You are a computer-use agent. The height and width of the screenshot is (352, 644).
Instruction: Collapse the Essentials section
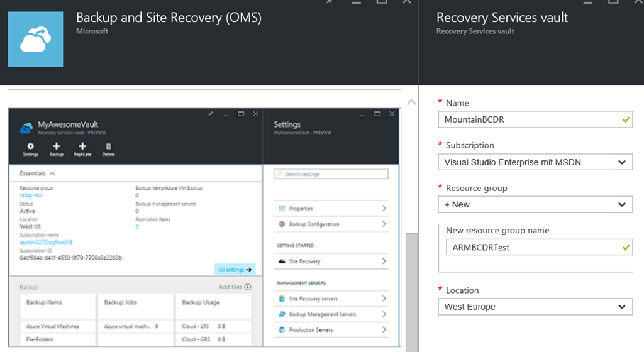click(x=52, y=173)
